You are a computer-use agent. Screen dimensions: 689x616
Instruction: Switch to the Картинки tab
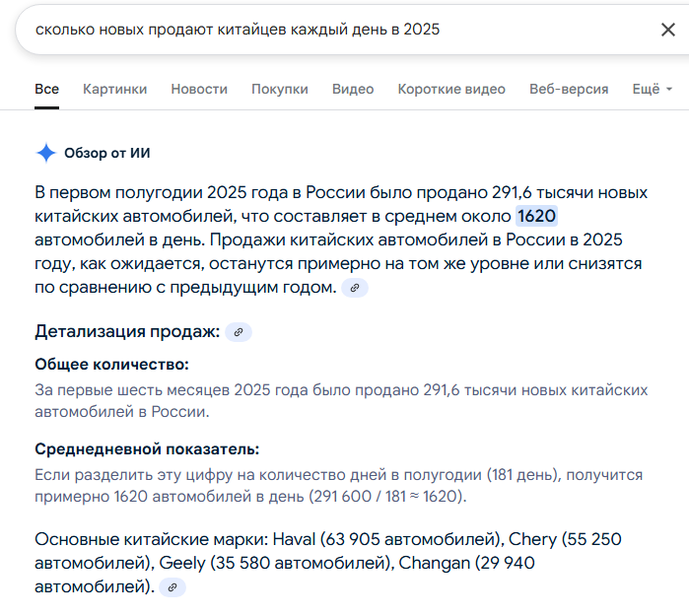click(114, 89)
